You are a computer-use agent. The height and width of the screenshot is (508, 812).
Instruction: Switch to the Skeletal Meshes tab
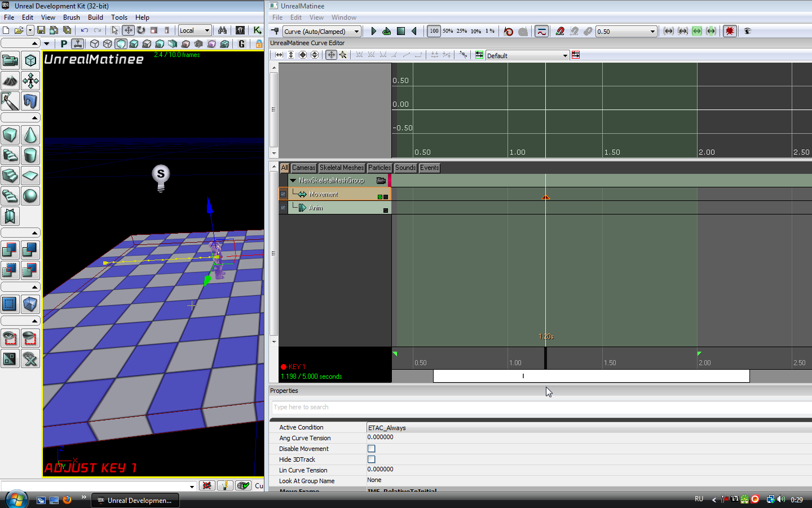coord(342,168)
